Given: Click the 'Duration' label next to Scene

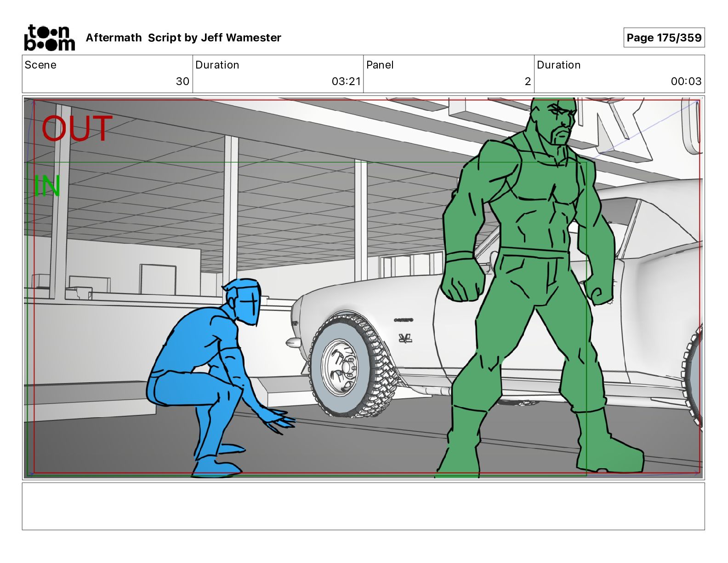Looking at the screenshot, I should pos(217,65).
